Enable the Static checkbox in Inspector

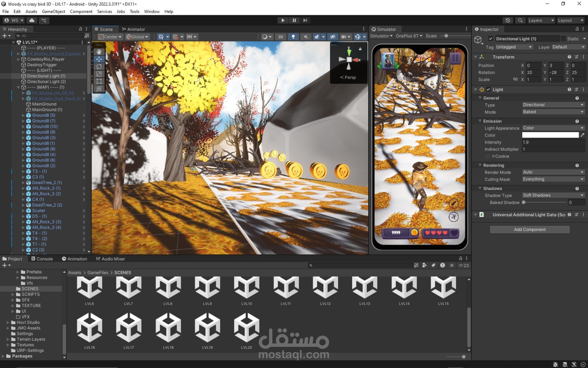[x=563, y=39]
